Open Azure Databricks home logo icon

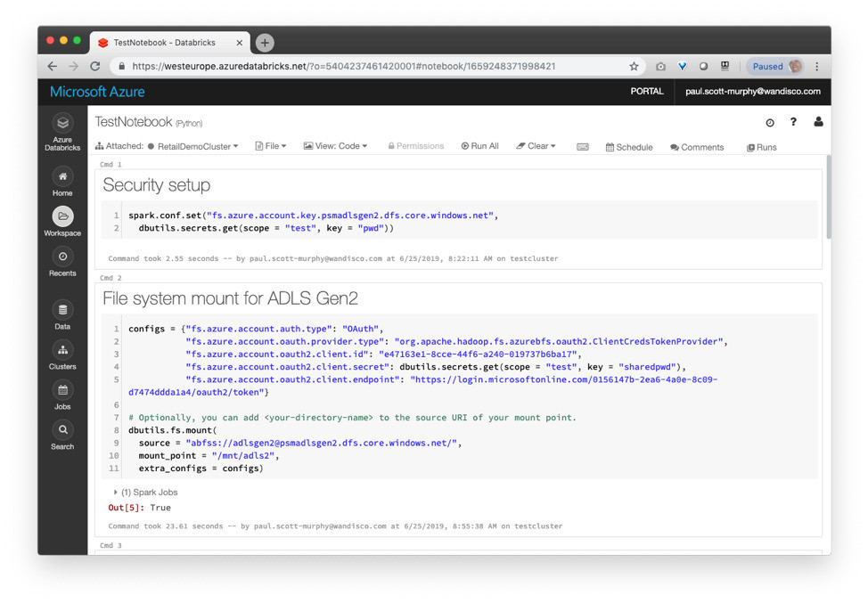[62, 124]
